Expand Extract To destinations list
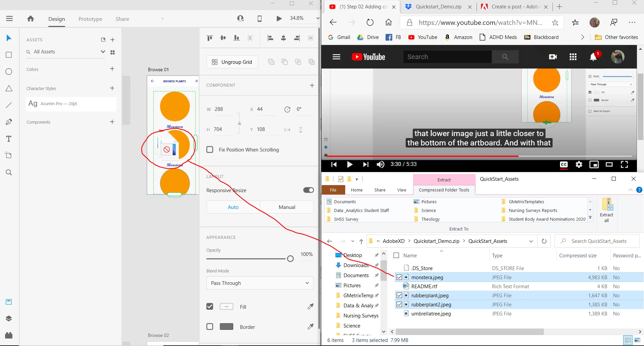This screenshot has height=346, width=644. pos(590,218)
